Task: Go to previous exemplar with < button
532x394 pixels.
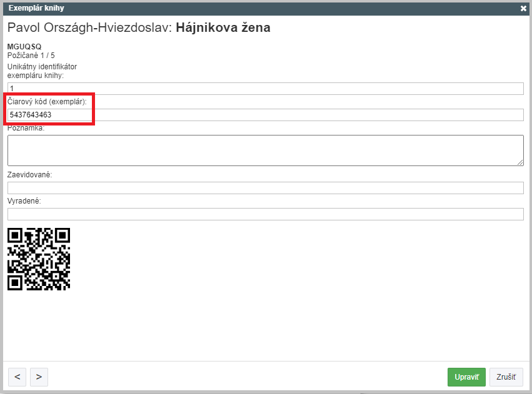Action: (18, 377)
